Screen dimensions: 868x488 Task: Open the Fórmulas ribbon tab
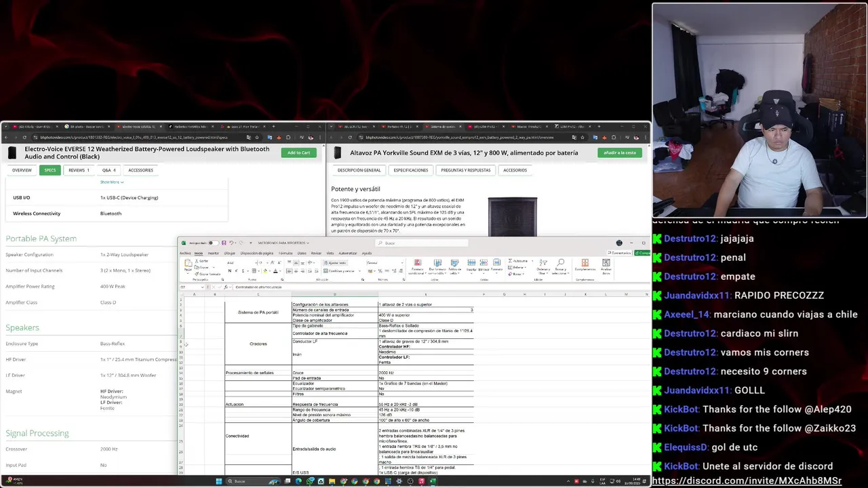[x=285, y=253]
